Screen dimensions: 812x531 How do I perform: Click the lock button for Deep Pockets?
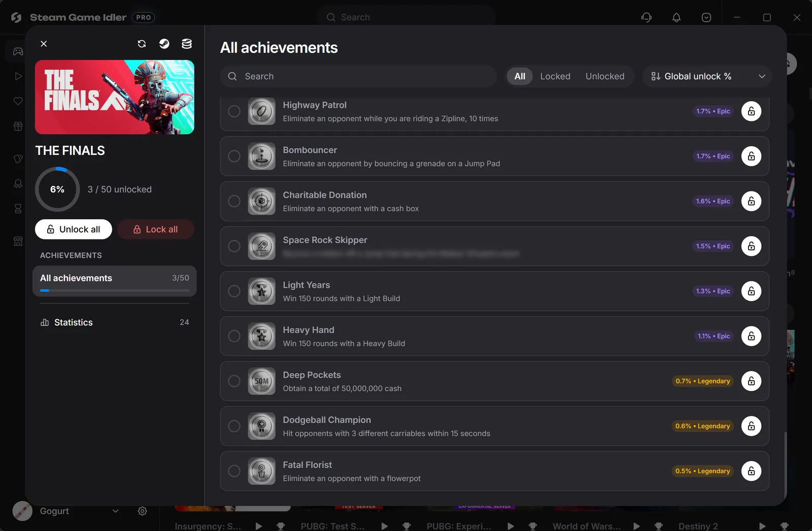[751, 381]
